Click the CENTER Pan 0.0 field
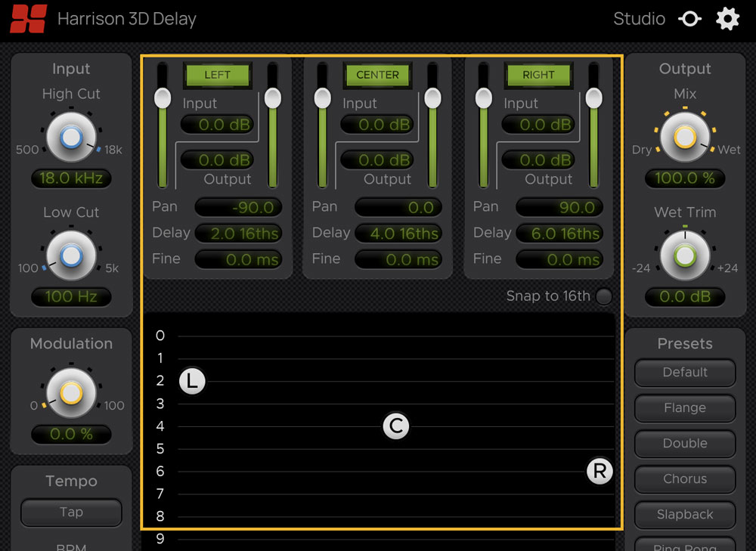Screen dimensions: 756x551 point(398,207)
